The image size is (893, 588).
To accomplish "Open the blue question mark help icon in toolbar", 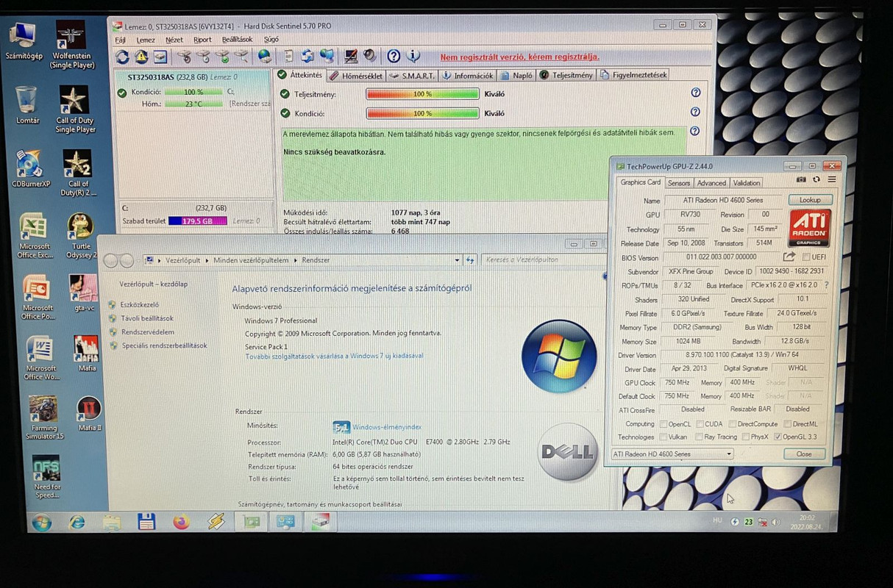I will (394, 56).
